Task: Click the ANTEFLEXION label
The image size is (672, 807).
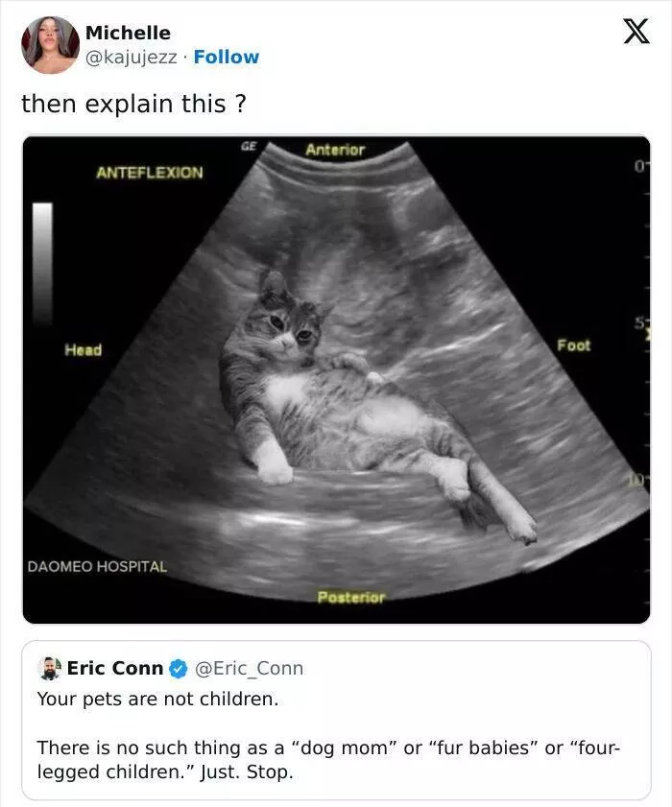Action: click(x=149, y=173)
